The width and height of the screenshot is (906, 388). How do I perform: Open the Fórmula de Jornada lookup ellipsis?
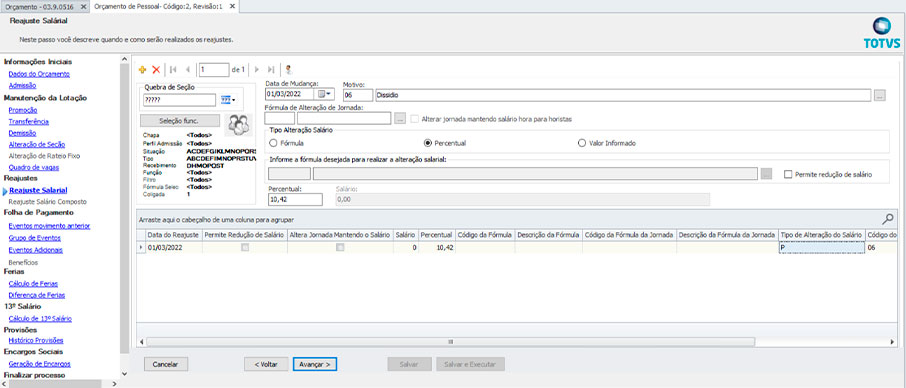click(x=400, y=118)
